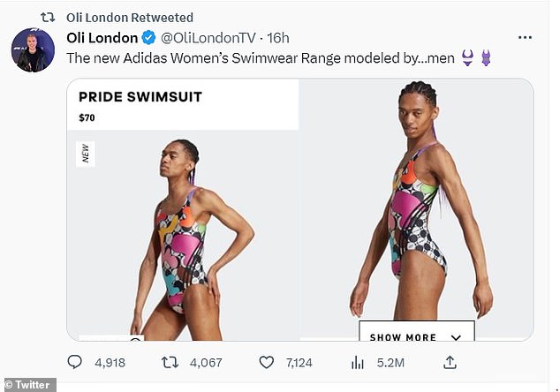Open the Oli London profile avatar
Screen dimensions: 560x392
[34, 50]
